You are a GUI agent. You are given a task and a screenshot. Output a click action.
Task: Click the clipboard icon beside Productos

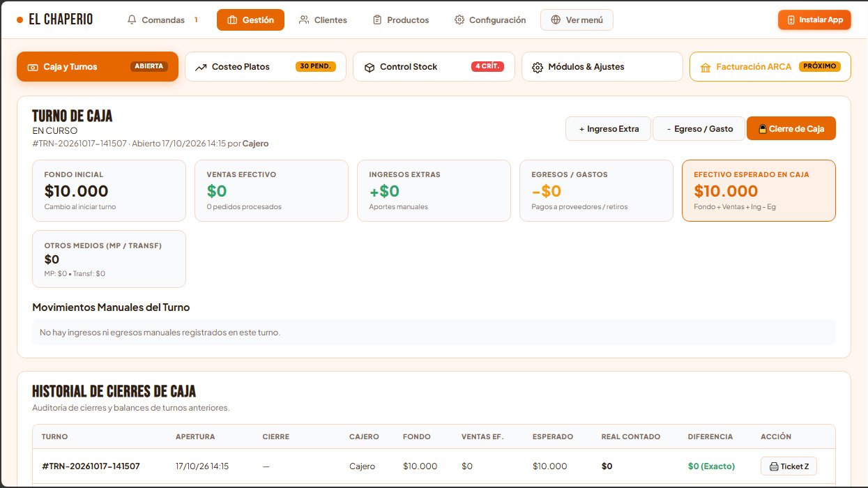coord(377,20)
